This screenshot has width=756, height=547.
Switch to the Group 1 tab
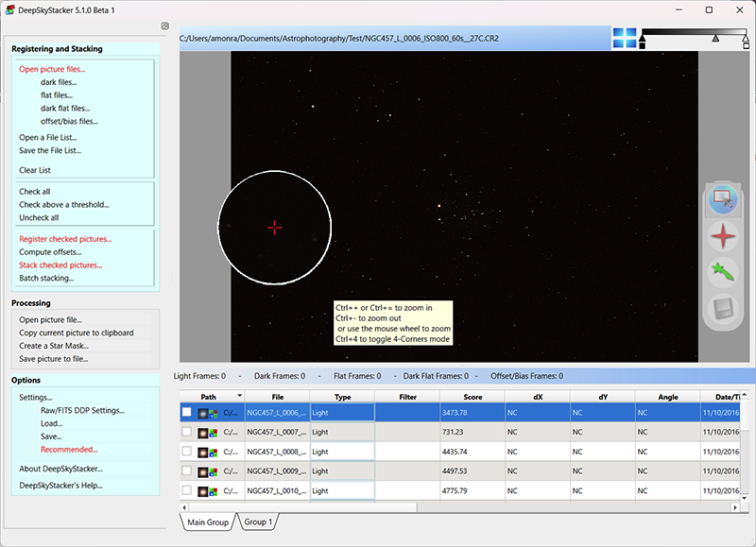[x=258, y=521]
